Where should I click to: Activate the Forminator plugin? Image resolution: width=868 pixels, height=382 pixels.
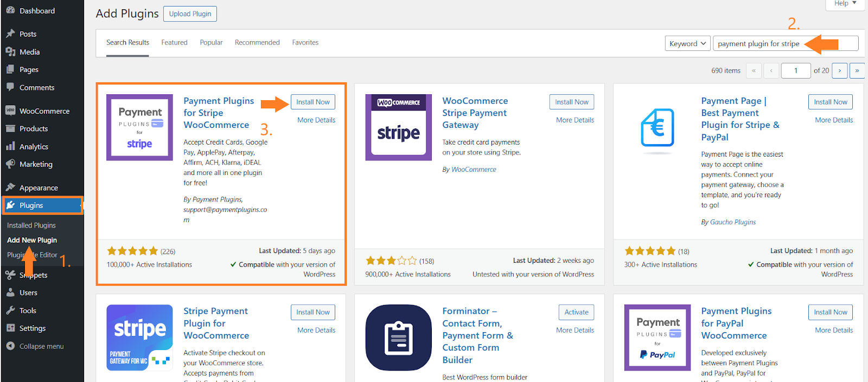[x=577, y=312]
